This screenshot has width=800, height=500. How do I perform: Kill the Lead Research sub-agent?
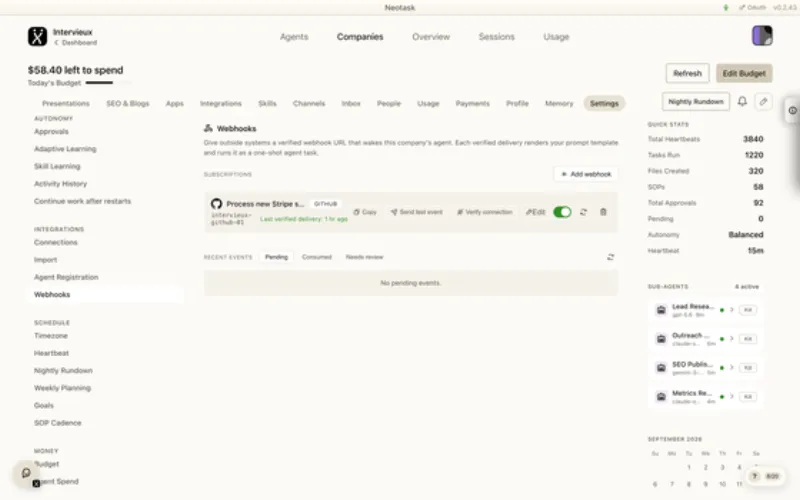tap(748, 310)
